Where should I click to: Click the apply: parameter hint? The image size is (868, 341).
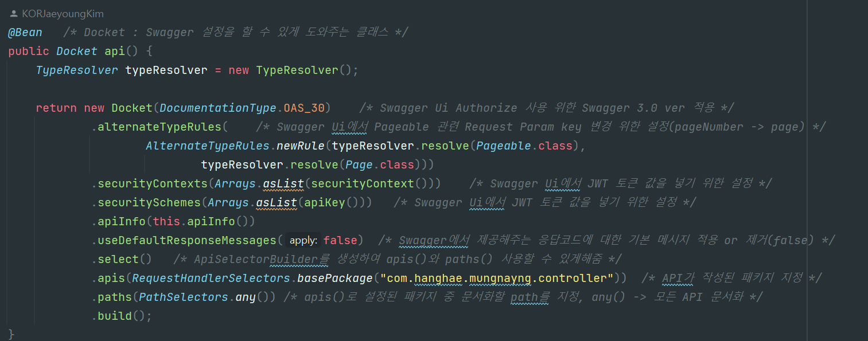click(x=303, y=240)
